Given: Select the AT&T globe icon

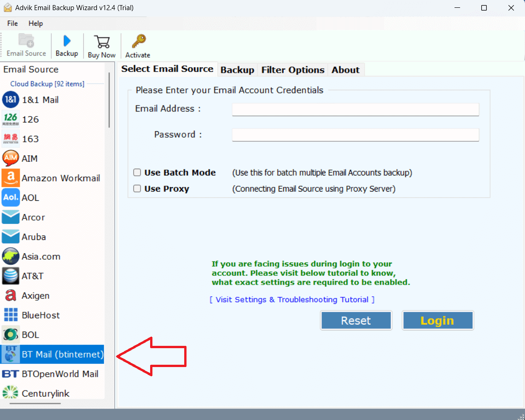Looking at the screenshot, I should pos(11,276).
